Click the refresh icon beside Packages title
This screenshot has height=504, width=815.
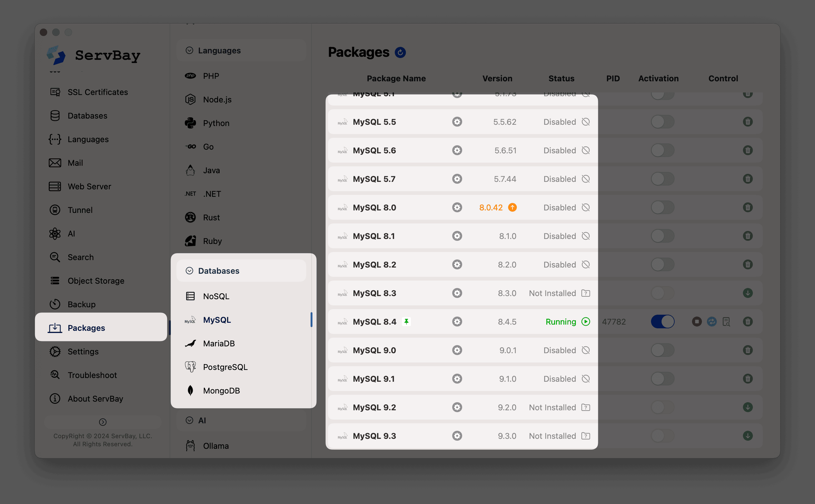400,52
